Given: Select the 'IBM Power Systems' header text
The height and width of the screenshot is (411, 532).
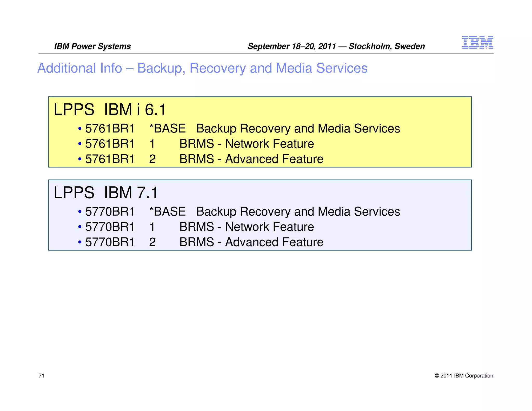Looking at the screenshot, I should tap(92, 46).
